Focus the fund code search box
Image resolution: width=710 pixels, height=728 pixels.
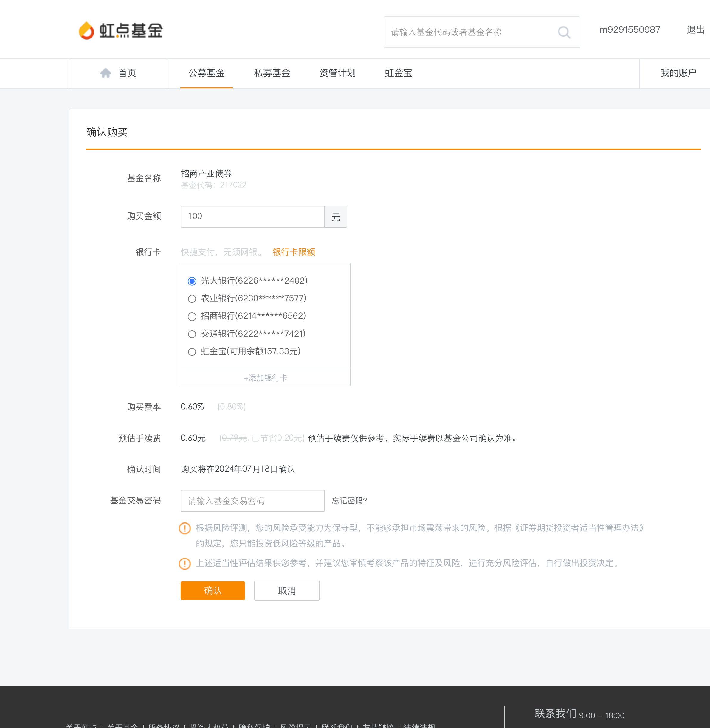click(x=481, y=32)
